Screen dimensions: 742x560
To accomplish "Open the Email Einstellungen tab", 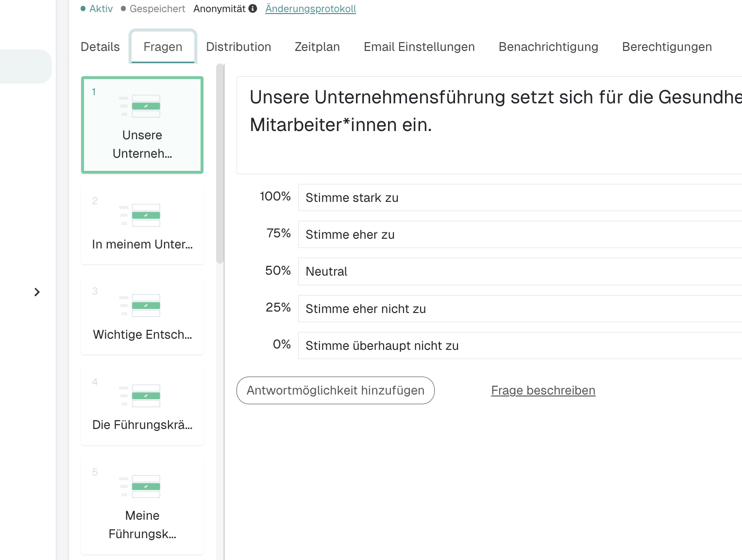I will tap(419, 47).
